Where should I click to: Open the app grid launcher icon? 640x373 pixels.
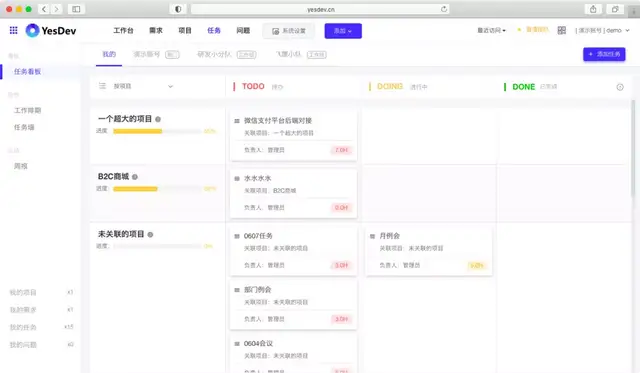[13, 30]
